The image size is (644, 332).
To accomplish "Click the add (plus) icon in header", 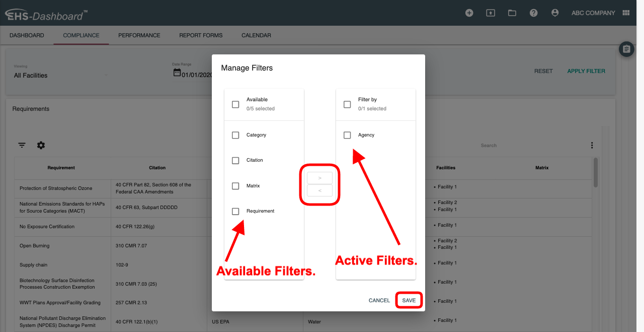I will point(469,13).
